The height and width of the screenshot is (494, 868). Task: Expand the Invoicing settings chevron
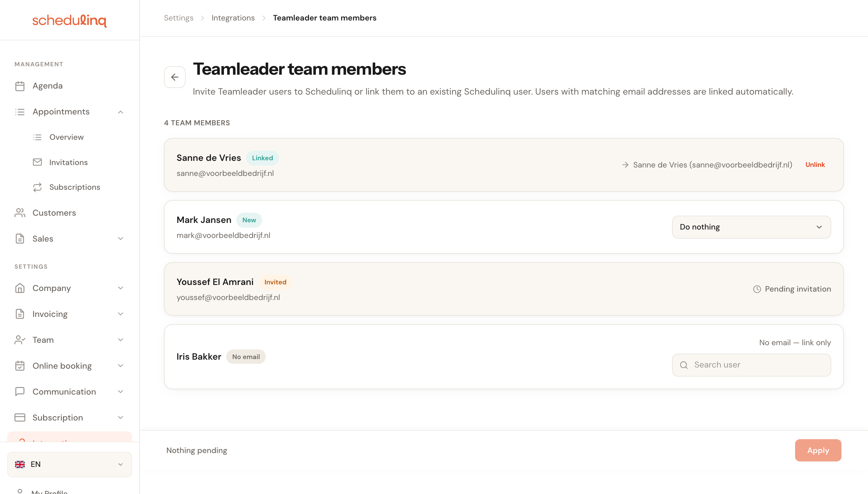pos(121,314)
